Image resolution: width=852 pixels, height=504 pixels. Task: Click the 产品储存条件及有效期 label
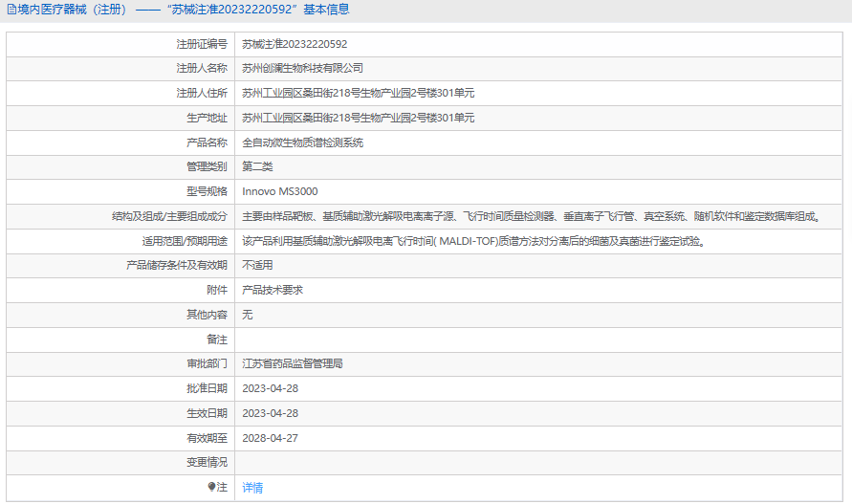177,265
